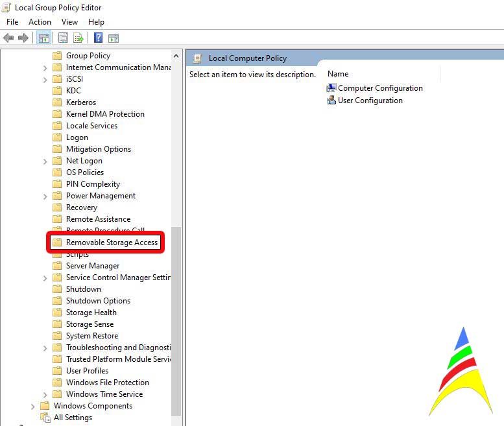The height and width of the screenshot is (426, 504).
Task: Click the iSCSI folder icon
Action: pyautogui.click(x=57, y=79)
